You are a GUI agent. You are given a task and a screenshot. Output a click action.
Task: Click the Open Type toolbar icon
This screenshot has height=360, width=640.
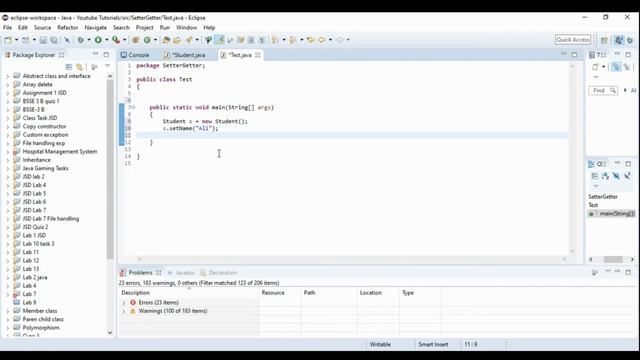point(166,40)
